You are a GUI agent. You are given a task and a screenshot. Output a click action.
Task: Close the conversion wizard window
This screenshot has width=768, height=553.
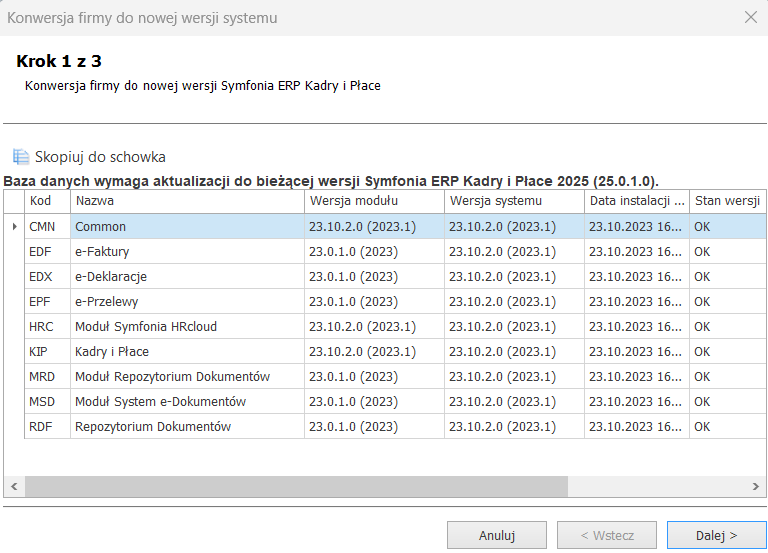click(750, 18)
